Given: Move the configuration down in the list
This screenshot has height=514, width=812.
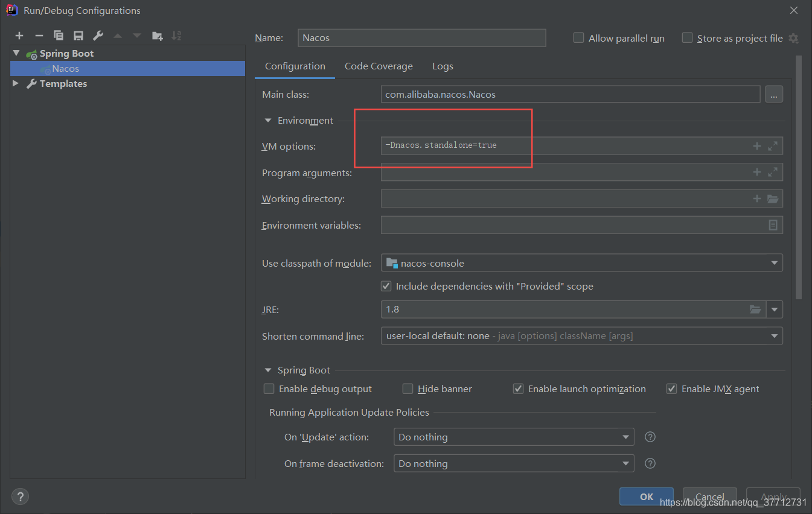Looking at the screenshot, I should coord(137,36).
